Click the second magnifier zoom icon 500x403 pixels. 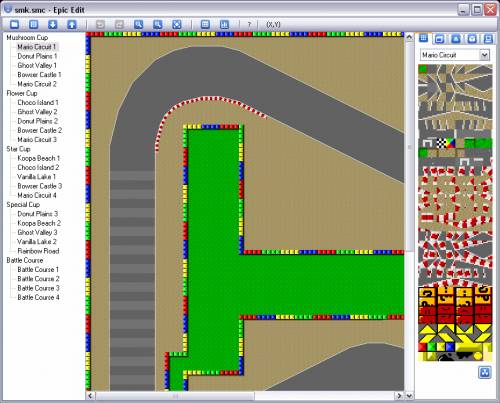coord(158,24)
